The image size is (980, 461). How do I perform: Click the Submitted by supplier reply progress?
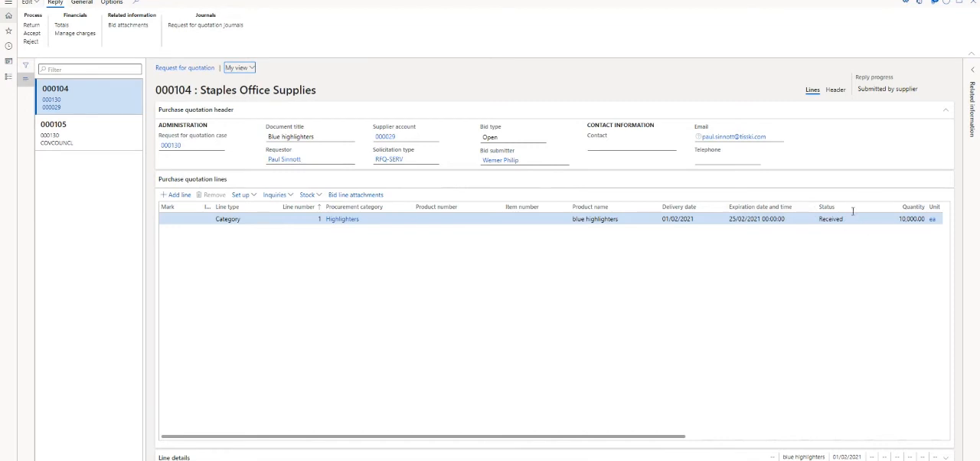pyautogui.click(x=887, y=89)
